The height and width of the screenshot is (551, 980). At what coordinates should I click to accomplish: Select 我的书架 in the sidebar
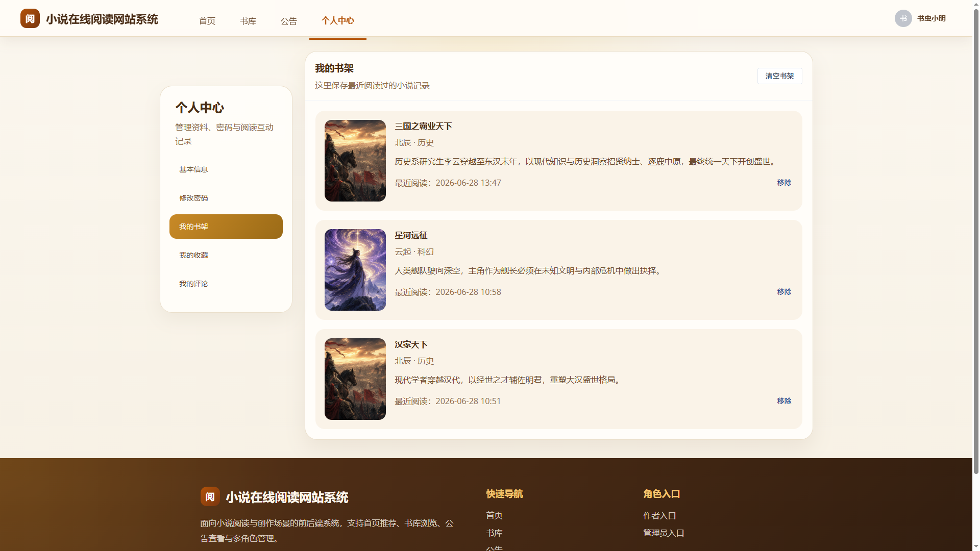point(226,227)
